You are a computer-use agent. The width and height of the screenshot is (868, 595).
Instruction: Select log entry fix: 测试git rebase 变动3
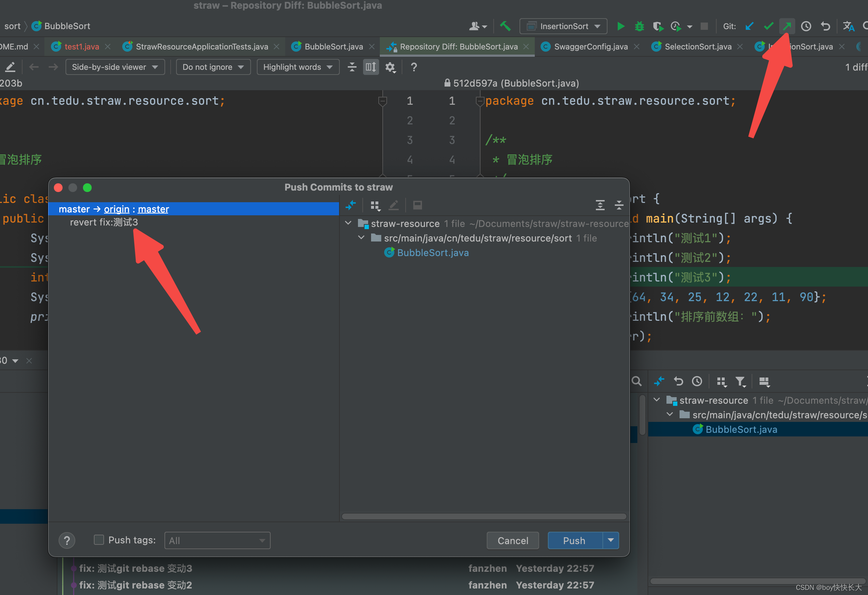coord(135,568)
